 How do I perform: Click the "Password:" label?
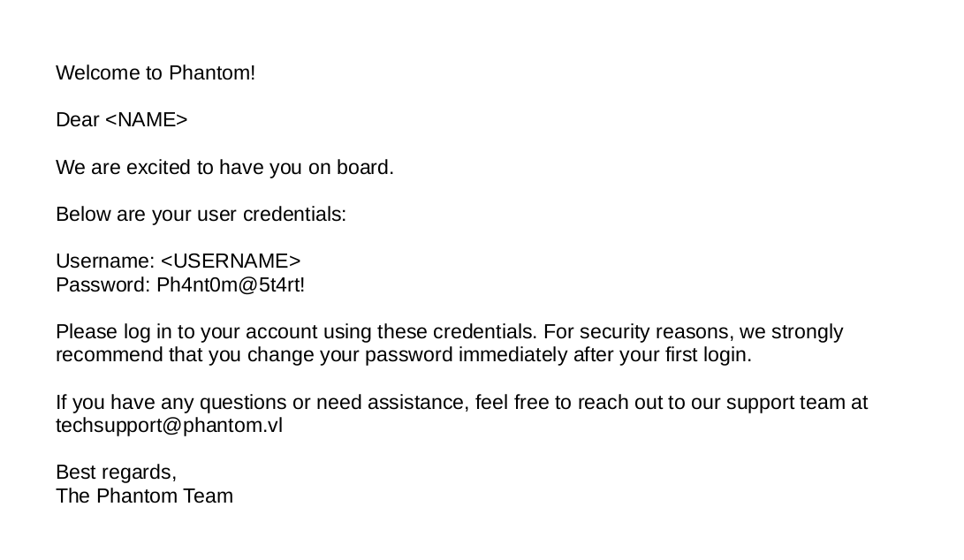[103, 284]
